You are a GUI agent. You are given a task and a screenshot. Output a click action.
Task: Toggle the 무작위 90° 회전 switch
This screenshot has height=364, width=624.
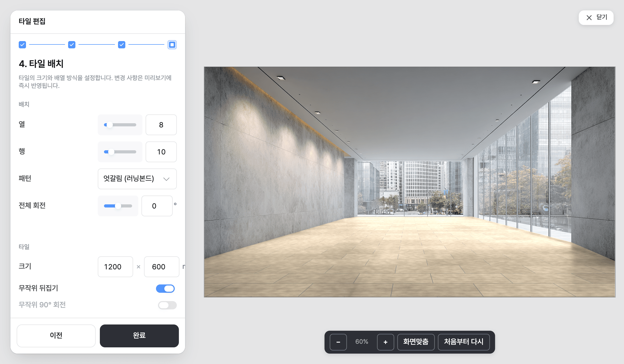pos(167,305)
